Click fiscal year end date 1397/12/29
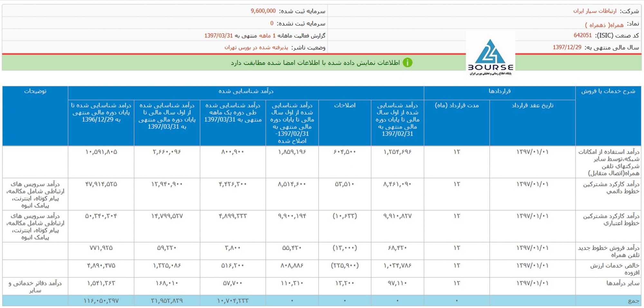 [567, 47]
